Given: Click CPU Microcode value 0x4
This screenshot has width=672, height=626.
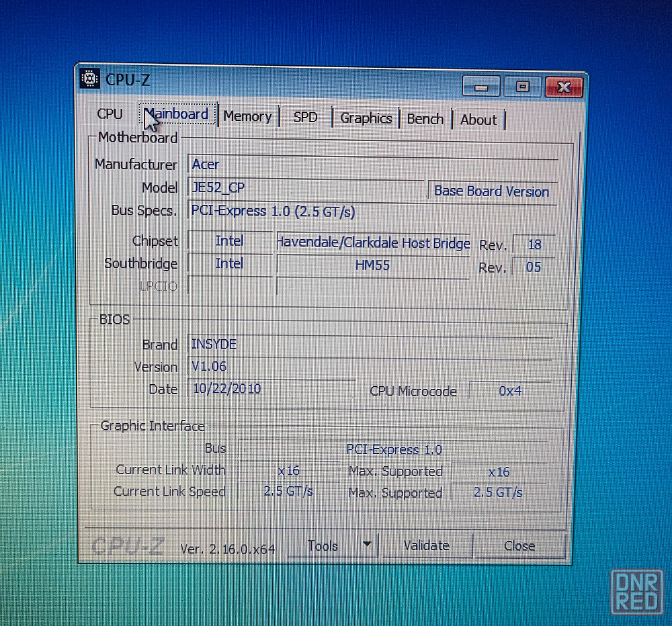Looking at the screenshot, I should [510, 391].
